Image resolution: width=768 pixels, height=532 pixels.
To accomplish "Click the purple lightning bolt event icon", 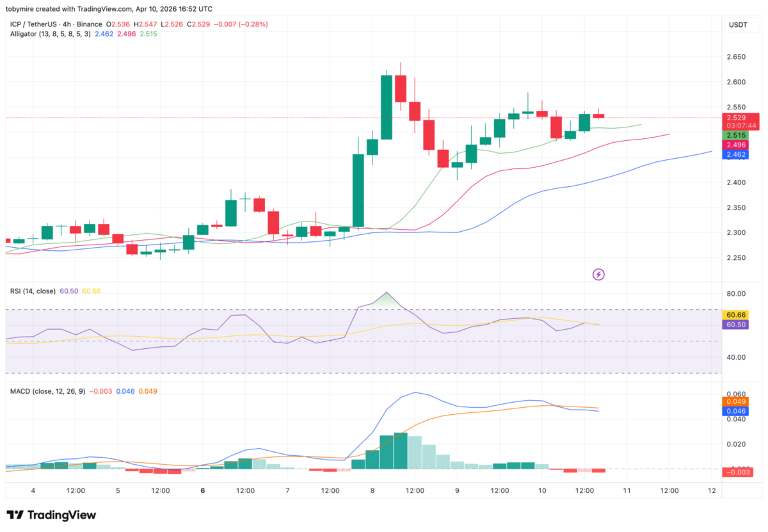I will point(599,275).
